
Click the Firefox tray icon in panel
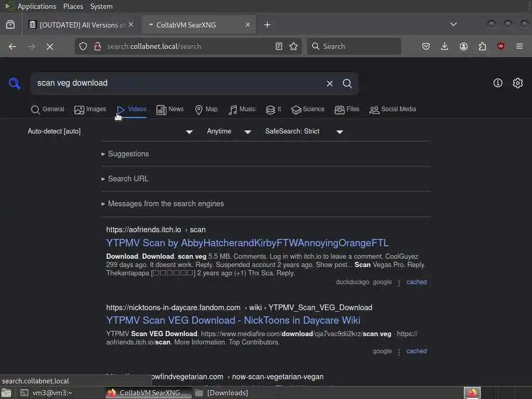click(x=472, y=393)
